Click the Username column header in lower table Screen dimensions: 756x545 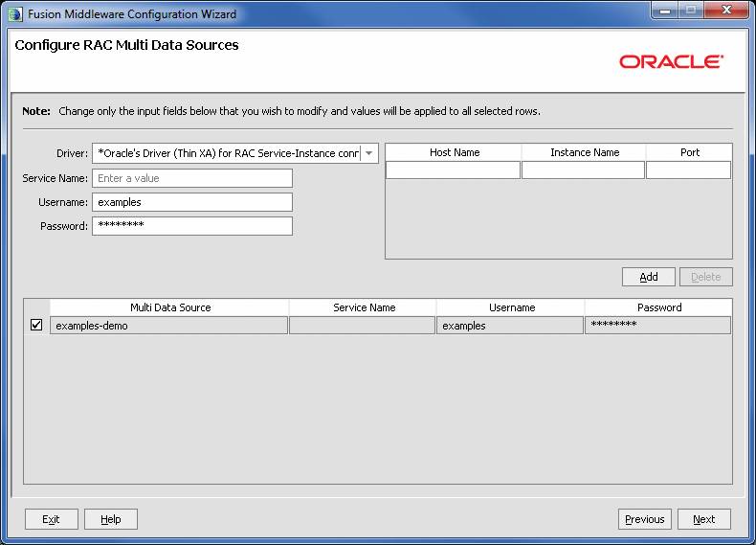(511, 307)
